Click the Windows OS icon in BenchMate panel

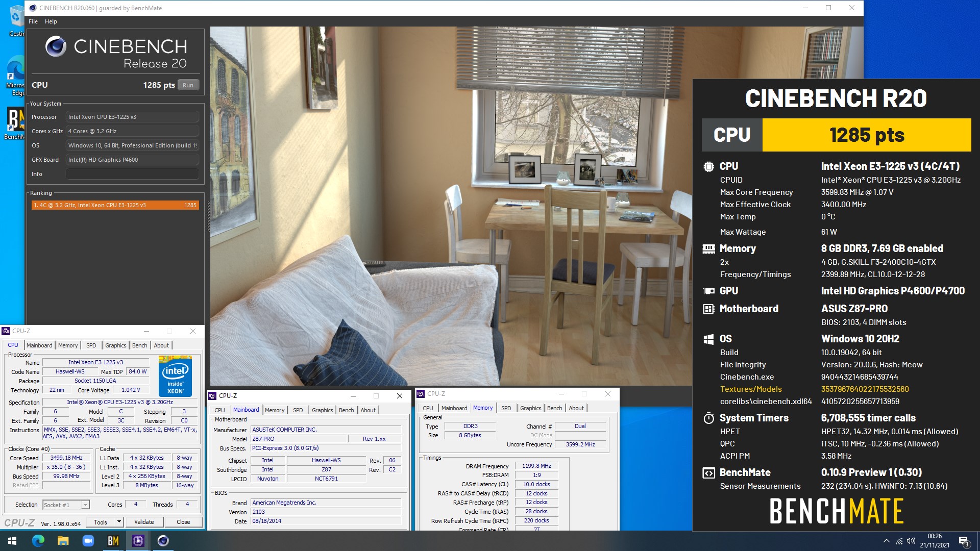tap(708, 339)
